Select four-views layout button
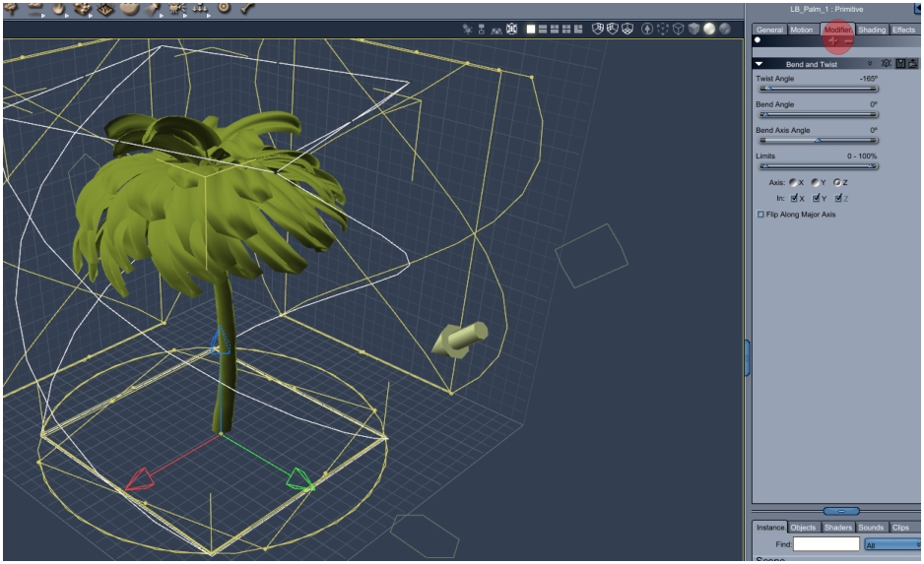Viewport: 924px width, 564px height. click(x=566, y=29)
